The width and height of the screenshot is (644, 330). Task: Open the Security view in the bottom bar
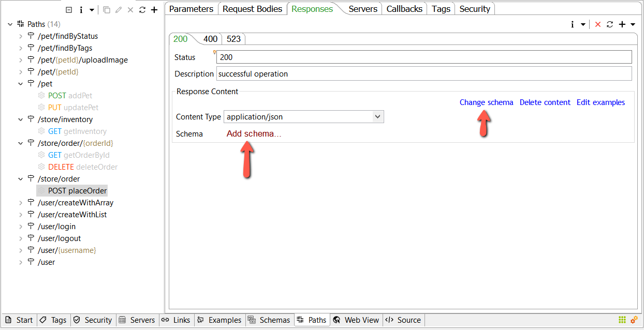[x=93, y=320]
